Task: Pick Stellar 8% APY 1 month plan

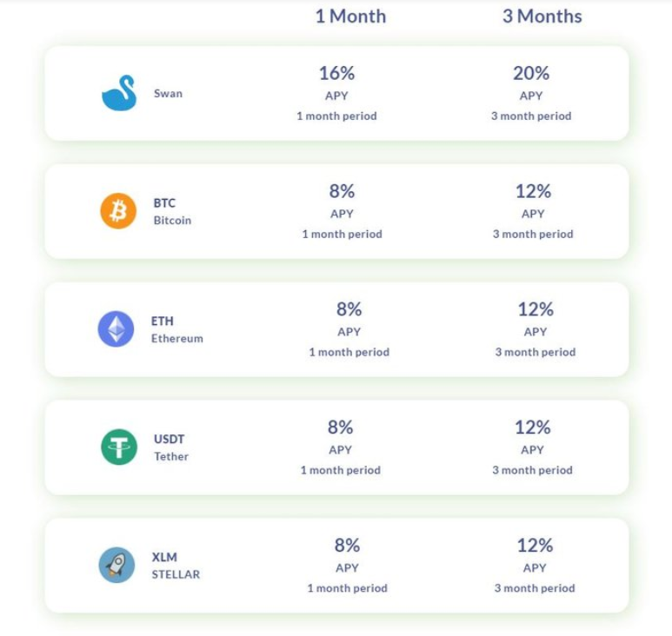Action: [x=347, y=566]
